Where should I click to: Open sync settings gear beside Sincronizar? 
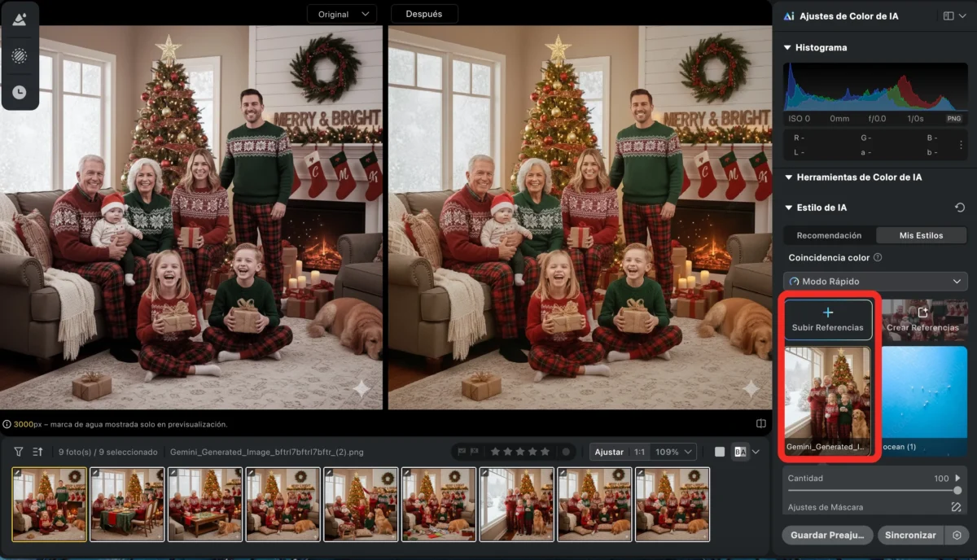pyautogui.click(x=957, y=536)
